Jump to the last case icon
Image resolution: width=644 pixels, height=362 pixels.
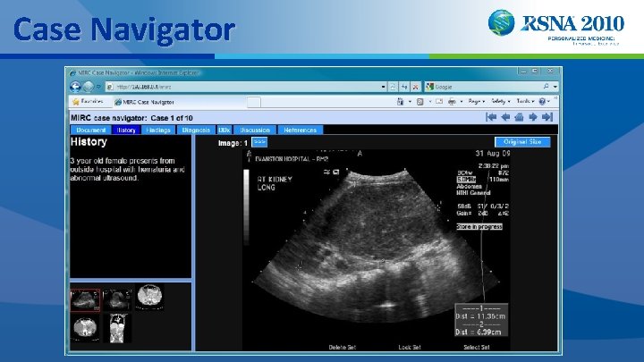click(547, 117)
